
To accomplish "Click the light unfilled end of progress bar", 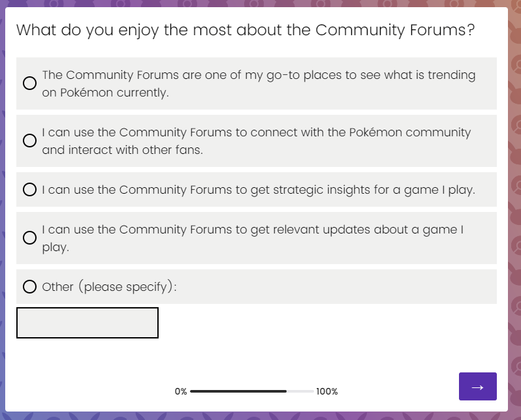I will (300, 391).
